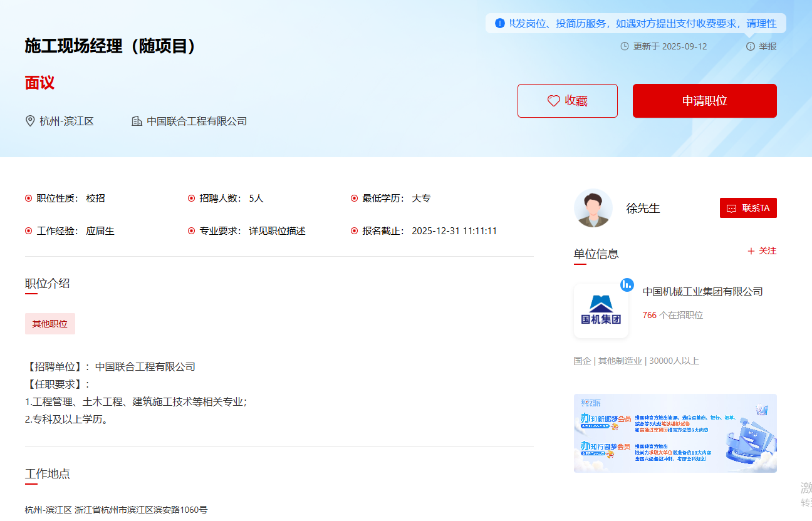Click the 单位信息 section heading

coord(596,254)
